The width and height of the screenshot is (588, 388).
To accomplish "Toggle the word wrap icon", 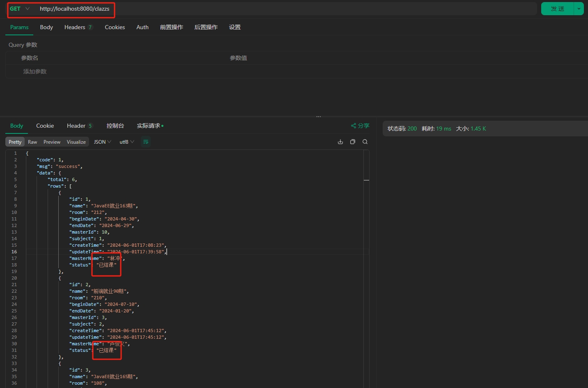I will tap(146, 142).
